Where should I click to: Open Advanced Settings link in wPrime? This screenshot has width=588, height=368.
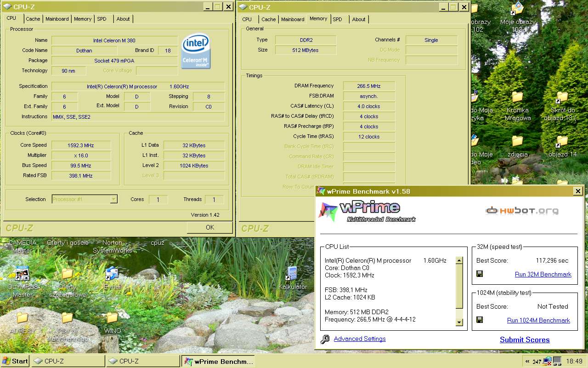point(360,339)
